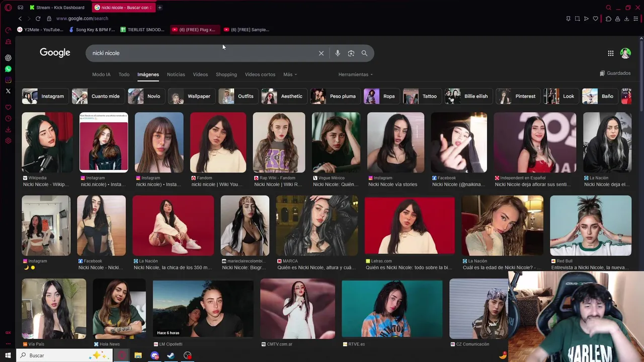Image resolution: width=644 pixels, height=362 pixels.
Task: Filter images by Wallpaper chip
Action: click(191, 96)
